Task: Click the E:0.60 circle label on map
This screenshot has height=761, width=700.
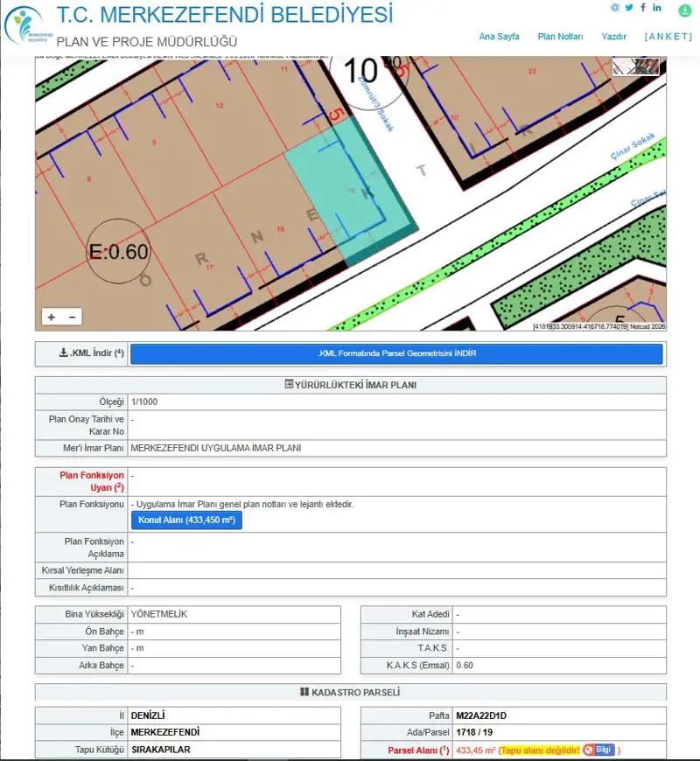Action: pyautogui.click(x=118, y=251)
